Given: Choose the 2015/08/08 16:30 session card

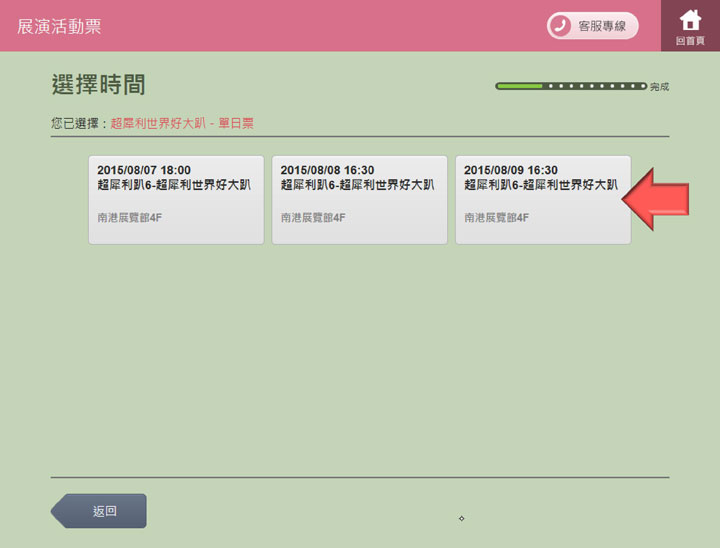Looking at the screenshot, I should 359,199.
